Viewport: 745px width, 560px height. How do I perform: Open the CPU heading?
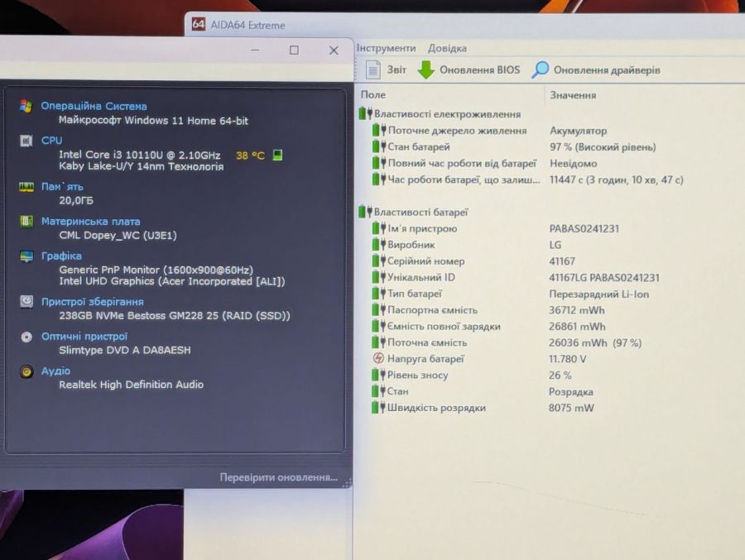click(51, 141)
